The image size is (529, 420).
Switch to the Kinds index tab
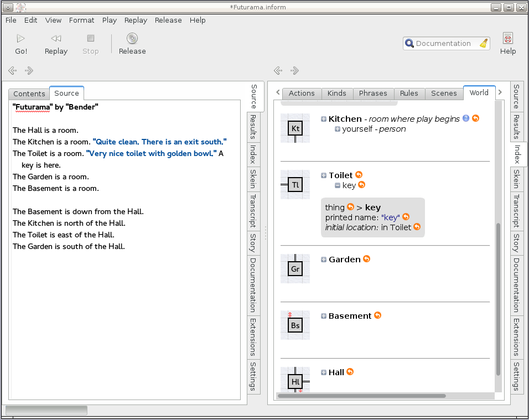[336, 94]
